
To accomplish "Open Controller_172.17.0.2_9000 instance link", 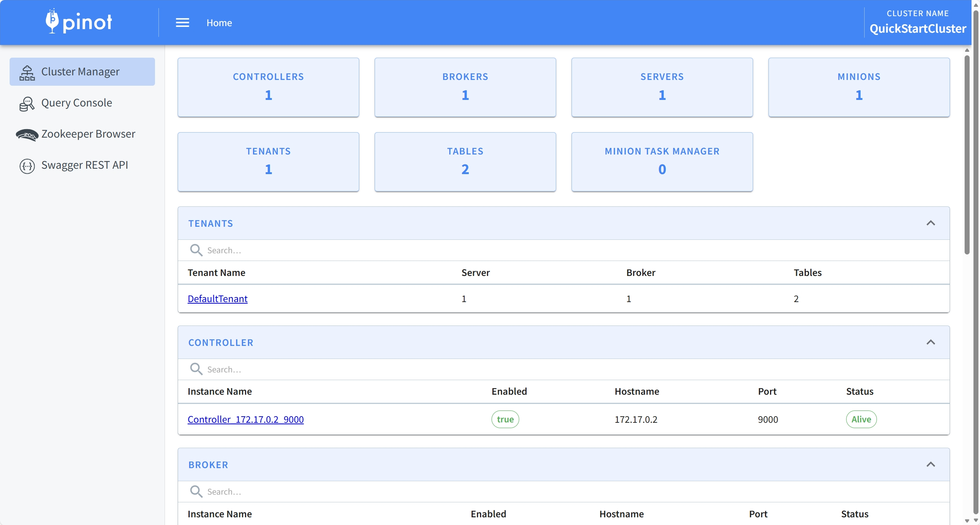I will click(x=245, y=419).
